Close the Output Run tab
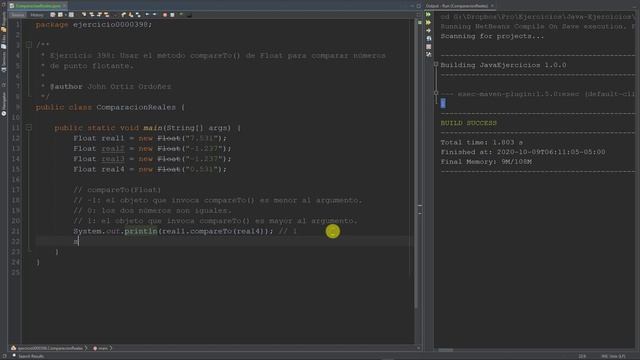This screenshot has width=640, height=360. coord(492,6)
